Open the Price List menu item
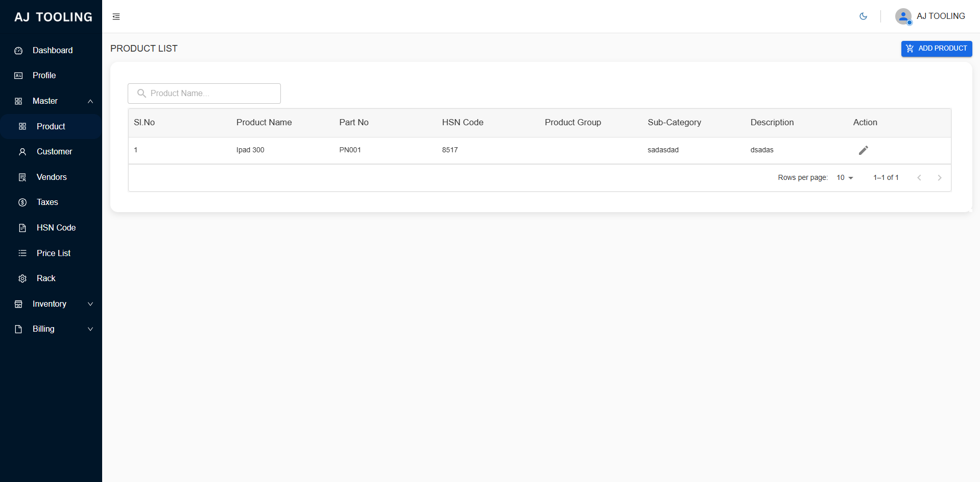 [51, 253]
